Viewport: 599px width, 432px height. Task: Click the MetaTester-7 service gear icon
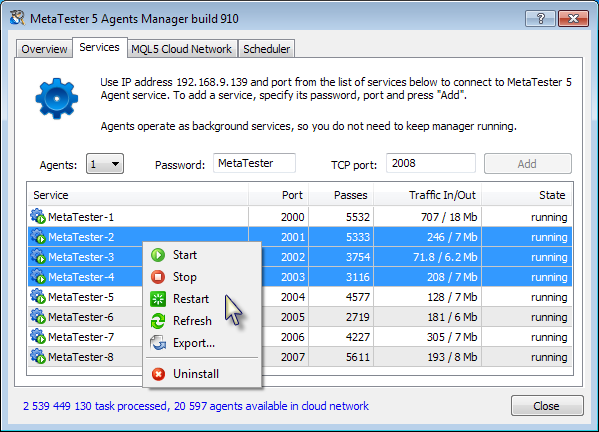point(38,336)
